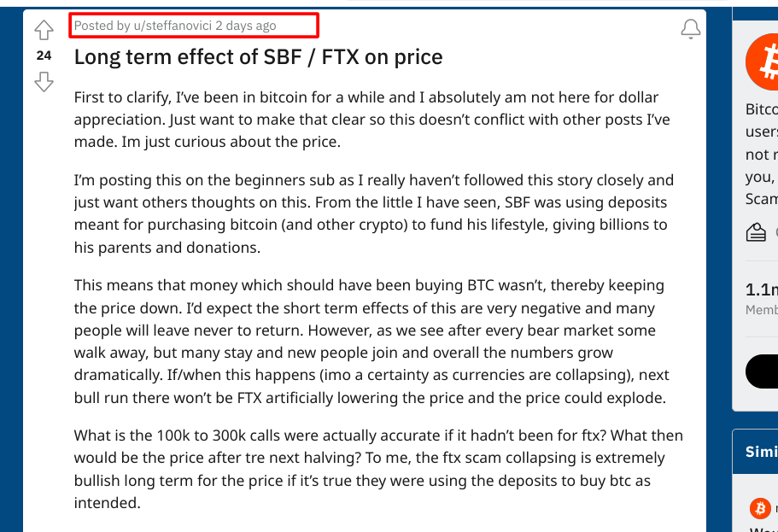Click the small Bitcoin icon under similar posts
Image resolution: width=778 pixels, height=532 pixels.
click(760, 508)
